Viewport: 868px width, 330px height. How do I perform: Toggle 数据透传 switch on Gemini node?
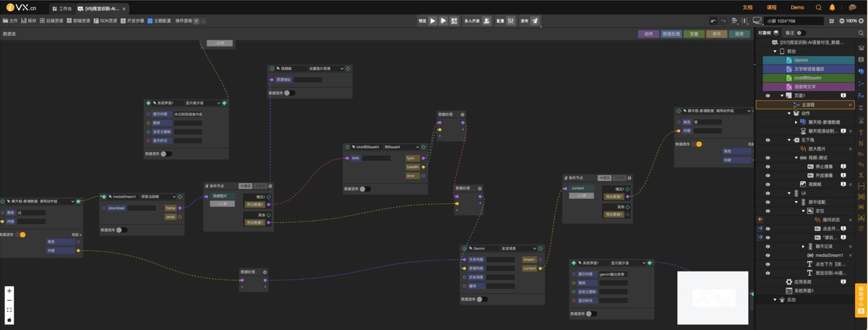point(482,299)
